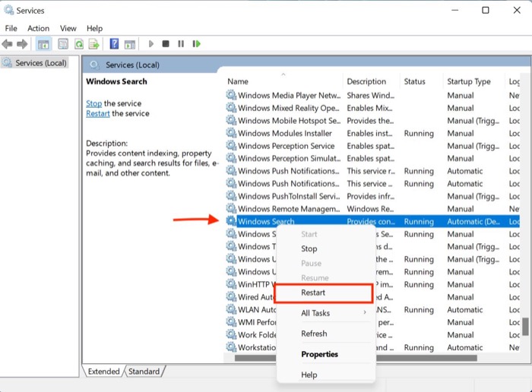Open Help via the blue question mark icon
532x392 pixels.
pyautogui.click(x=114, y=44)
